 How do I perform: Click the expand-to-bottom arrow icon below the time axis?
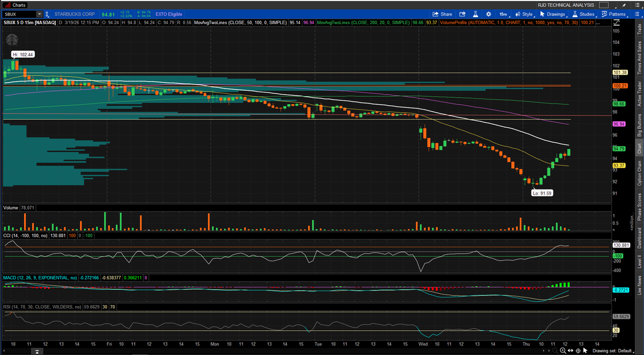click(x=37, y=352)
